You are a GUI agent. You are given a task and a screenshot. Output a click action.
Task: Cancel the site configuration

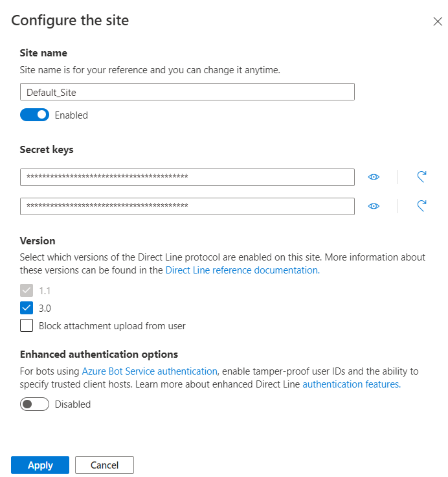104,465
